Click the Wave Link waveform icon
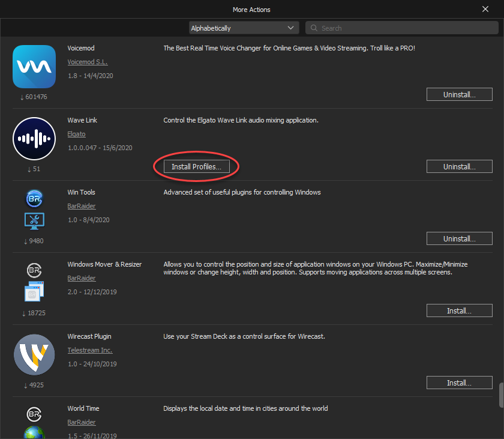This screenshot has height=439, width=504. click(x=34, y=139)
